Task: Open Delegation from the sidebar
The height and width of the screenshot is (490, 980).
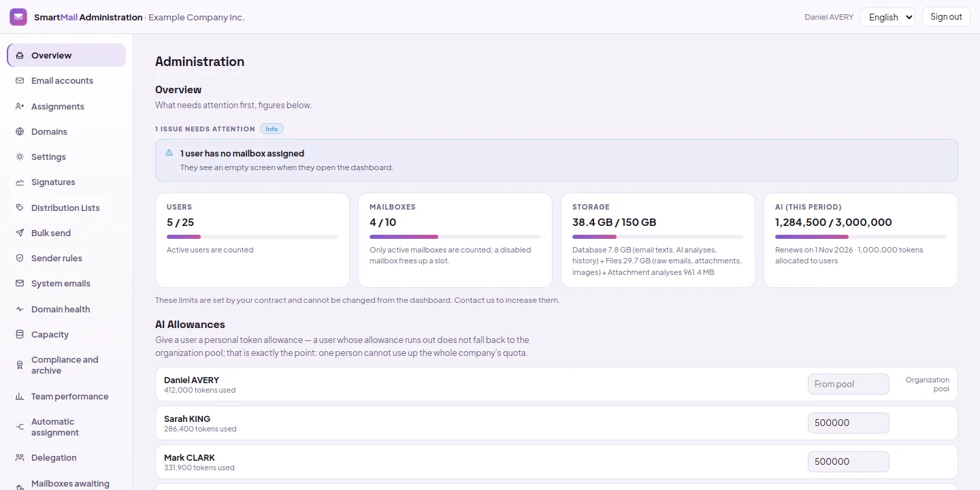Action: [x=67, y=458]
